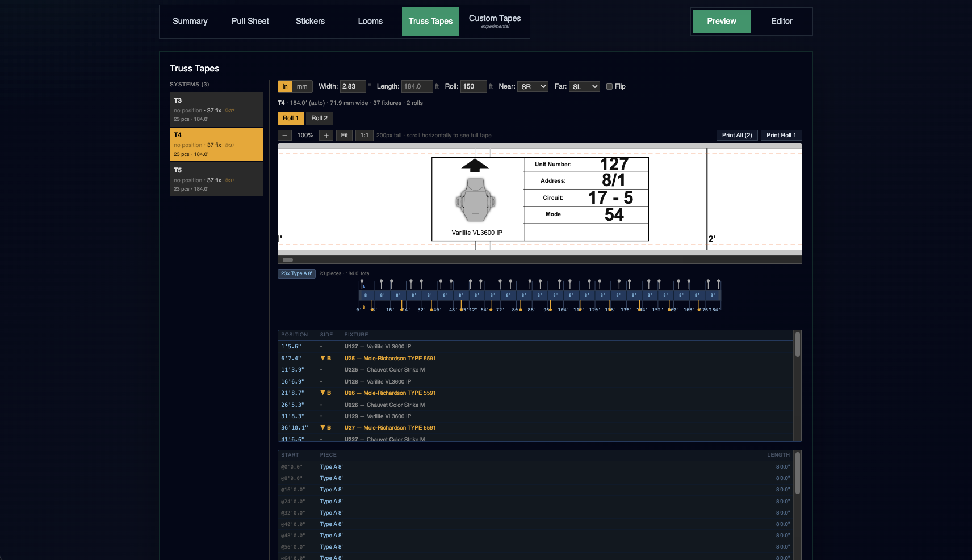Select the Type A 8' piece at @8'0.0"

click(535, 478)
